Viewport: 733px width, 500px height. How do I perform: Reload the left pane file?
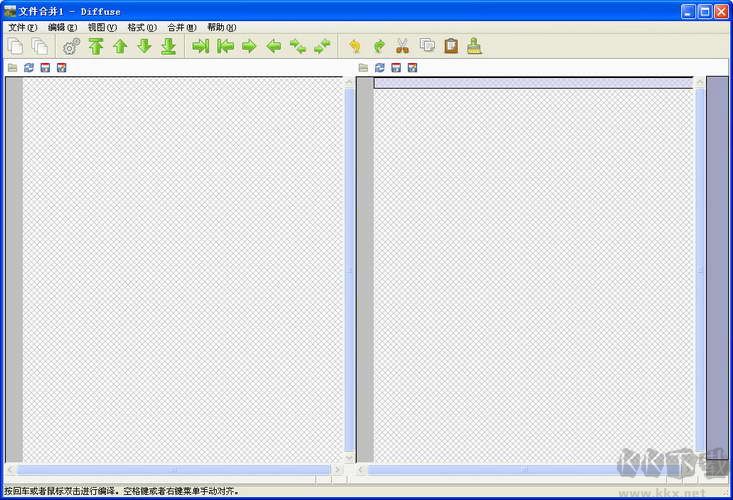[29, 68]
